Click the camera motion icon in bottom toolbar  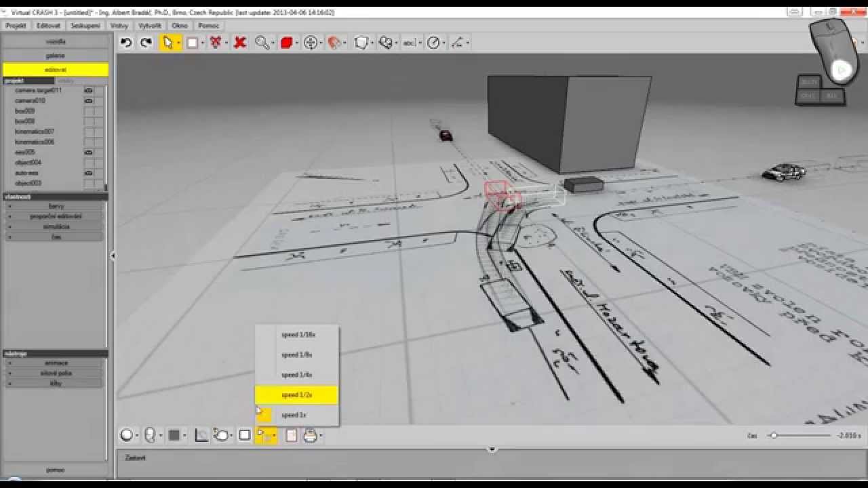(222, 435)
